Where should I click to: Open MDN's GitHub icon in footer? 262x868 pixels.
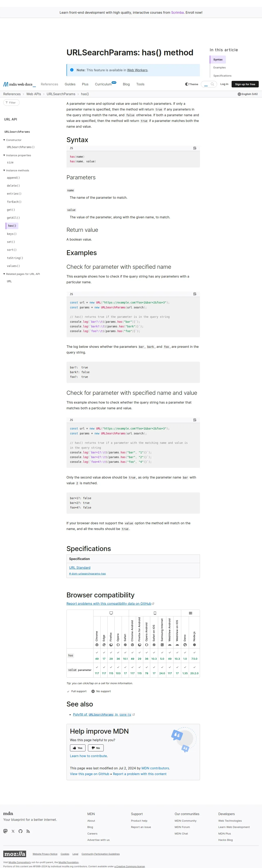(21, 831)
